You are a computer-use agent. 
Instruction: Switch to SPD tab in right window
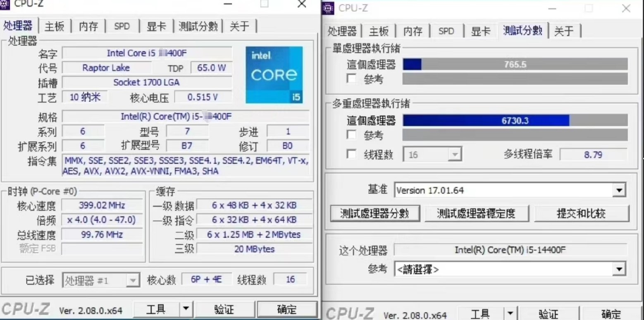point(446,31)
